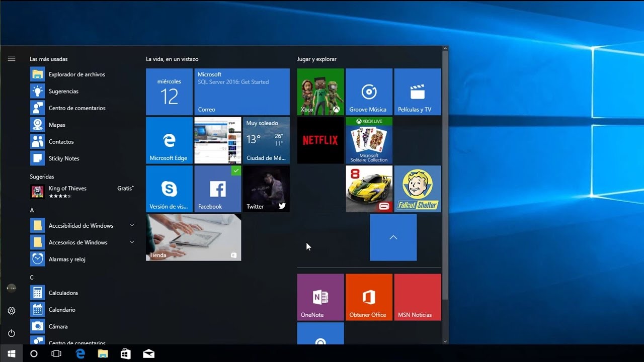Screen dimensions: 644x362
Task: Open Groove Música tile
Action: (x=369, y=92)
